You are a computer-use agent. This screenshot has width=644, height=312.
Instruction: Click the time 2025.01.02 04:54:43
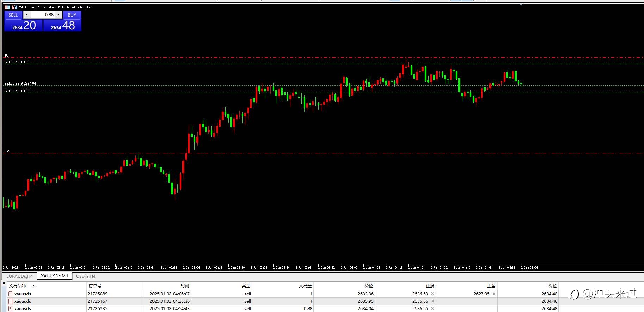pos(169,308)
